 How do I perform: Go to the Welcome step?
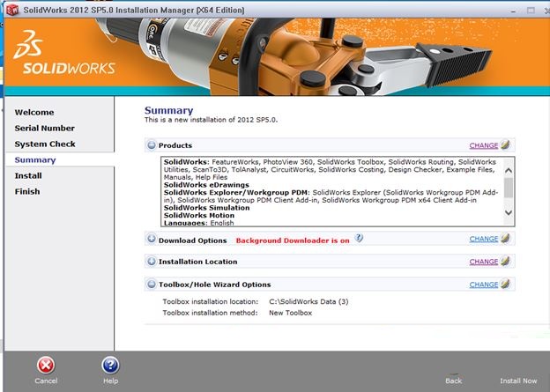point(34,112)
